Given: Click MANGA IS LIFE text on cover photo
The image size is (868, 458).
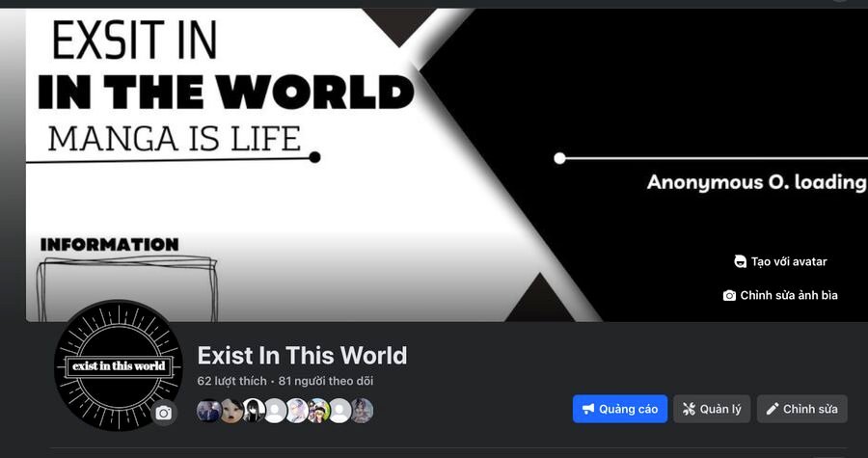Looking at the screenshot, I should (x=175, y=138).
